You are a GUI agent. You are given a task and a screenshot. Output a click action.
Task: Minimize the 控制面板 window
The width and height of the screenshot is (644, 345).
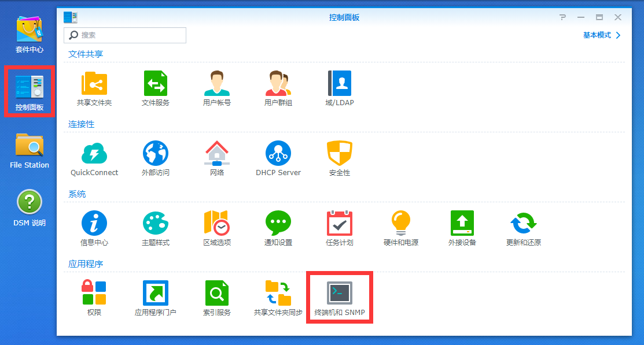[581, 17]
